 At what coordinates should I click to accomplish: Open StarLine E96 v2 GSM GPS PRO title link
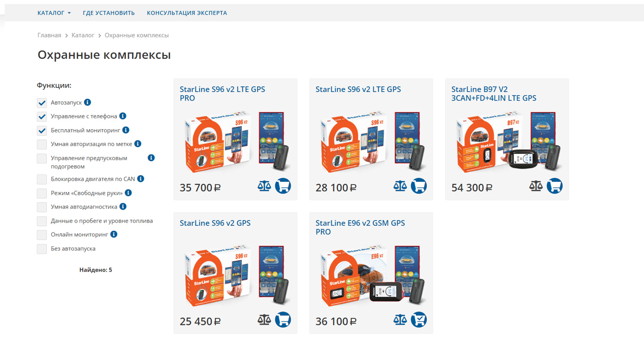pos(360,227)
